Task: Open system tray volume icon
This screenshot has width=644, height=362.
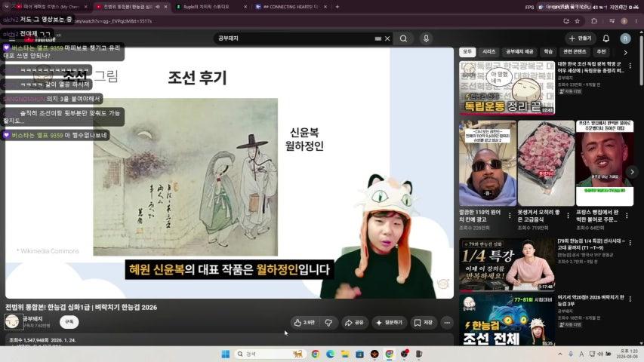Action: click(x=600, y=354)
